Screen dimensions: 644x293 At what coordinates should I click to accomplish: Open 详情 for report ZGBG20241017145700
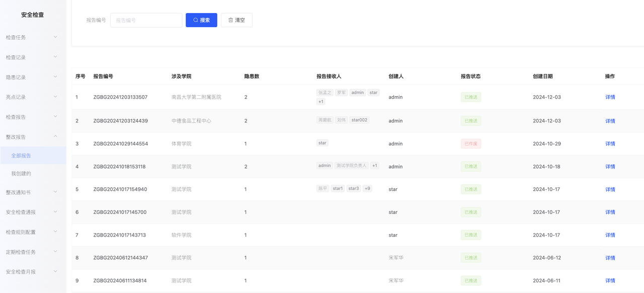[610, 212]
